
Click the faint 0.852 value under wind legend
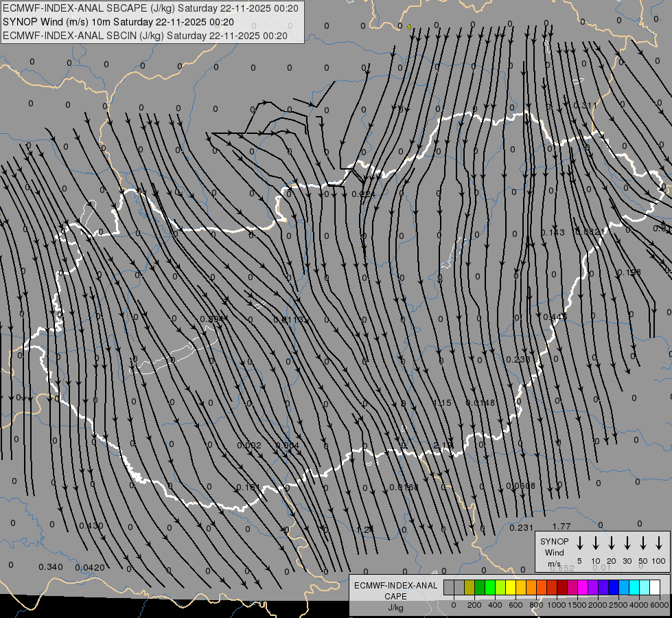point(562,569)
